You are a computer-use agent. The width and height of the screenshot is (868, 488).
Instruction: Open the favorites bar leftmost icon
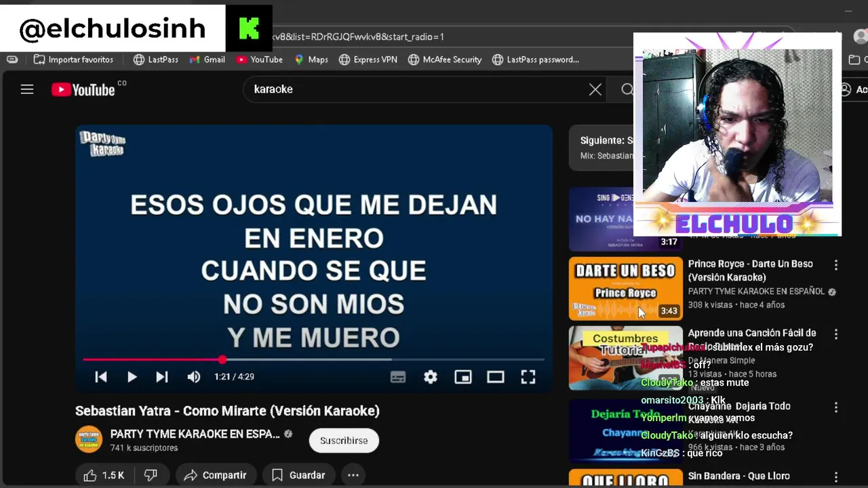[12, 60]
